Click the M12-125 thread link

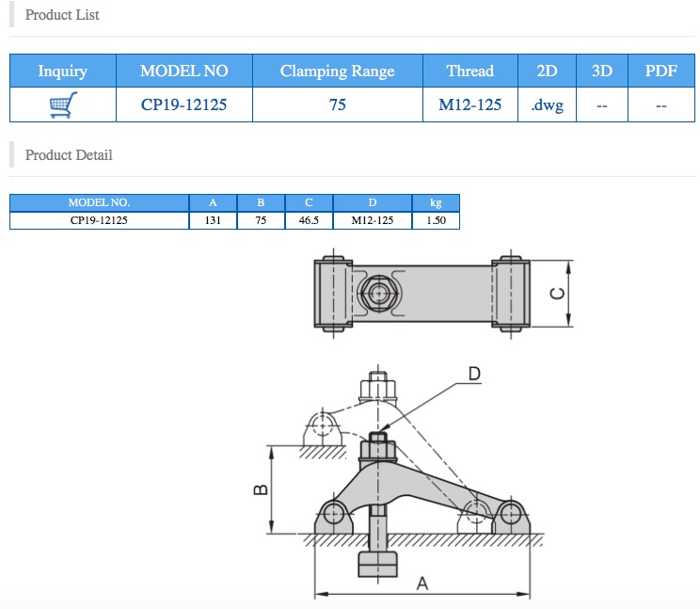pyautogui.click(x=470, y=104)
